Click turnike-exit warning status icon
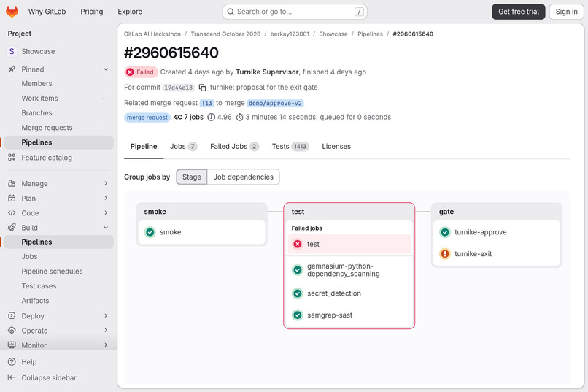The height and width of the screenshot is (392, 588). pos(445,254)
